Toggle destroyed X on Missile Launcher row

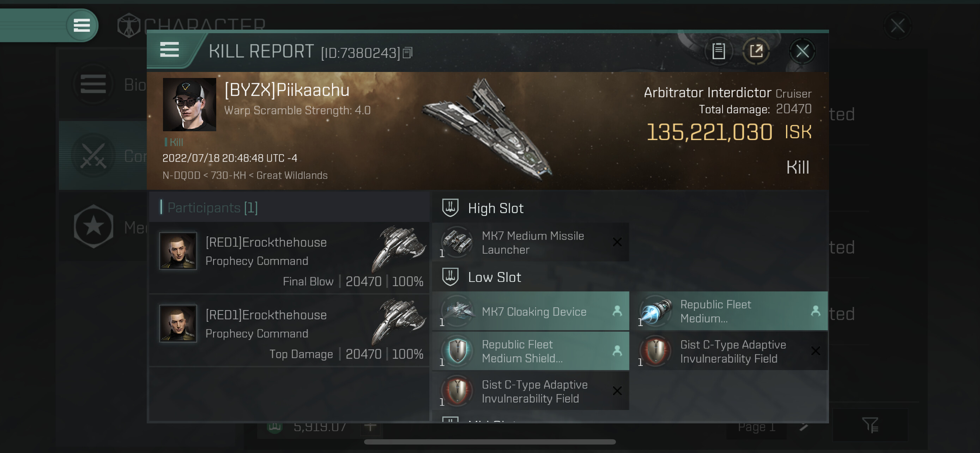[617, 242]
